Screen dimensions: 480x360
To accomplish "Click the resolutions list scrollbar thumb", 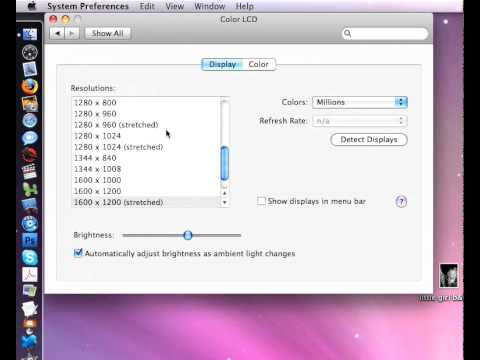I will pyautogui.click(x=225, y=163).
